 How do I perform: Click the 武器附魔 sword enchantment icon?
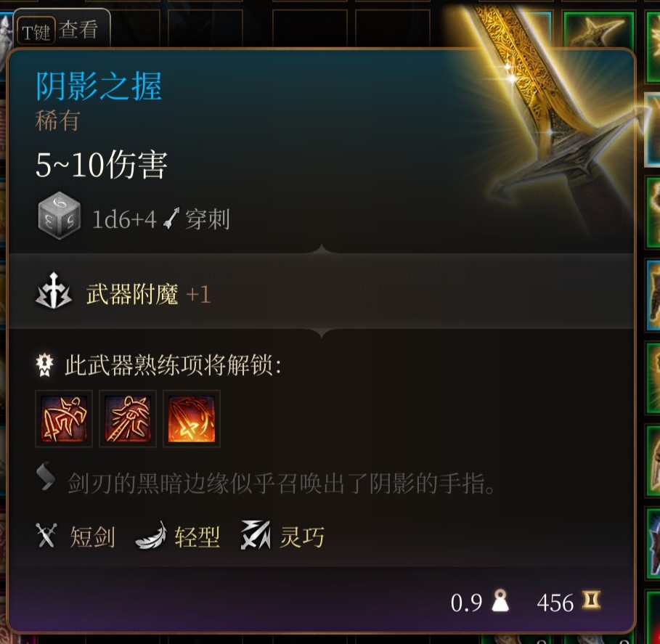point(54,290)
